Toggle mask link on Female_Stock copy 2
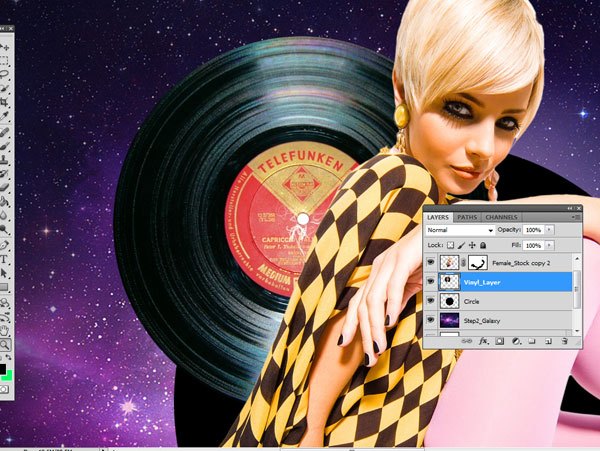Screen dimensions: 600x451 click(x=463, y=263)
